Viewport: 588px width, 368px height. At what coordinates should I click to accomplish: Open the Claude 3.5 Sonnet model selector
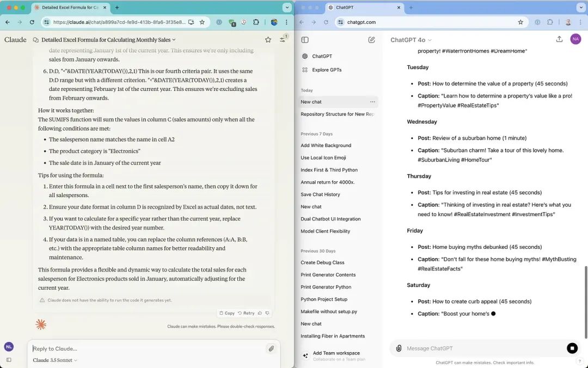tap(55, 360)
